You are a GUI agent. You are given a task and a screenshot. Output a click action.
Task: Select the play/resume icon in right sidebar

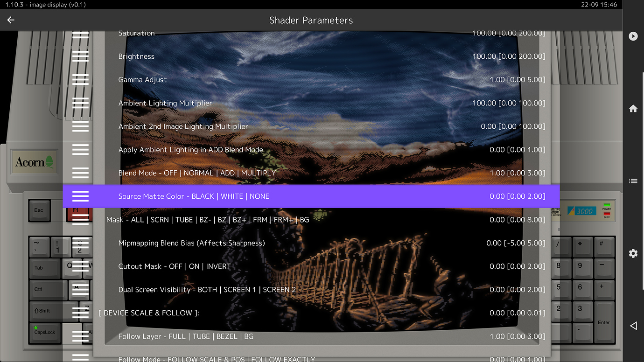tap(633, 36)
